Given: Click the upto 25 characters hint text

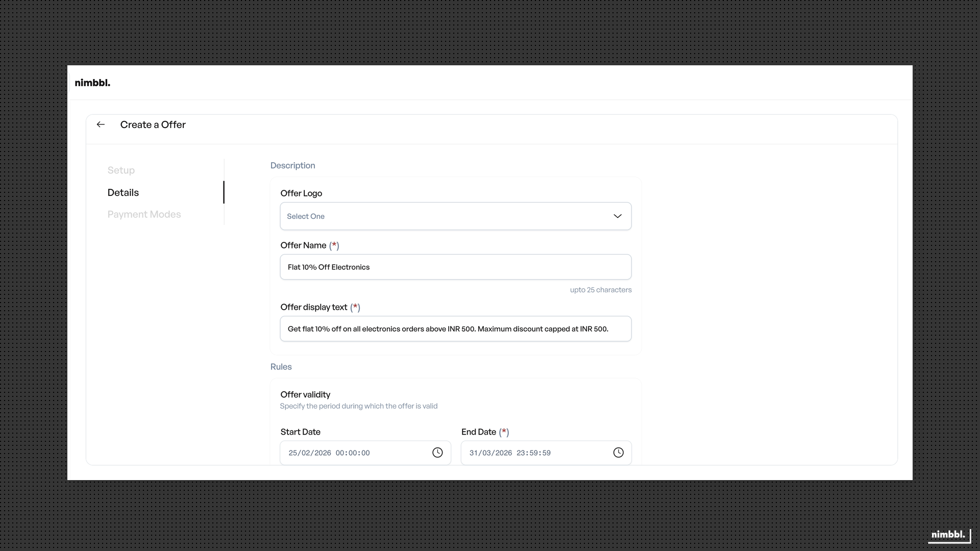Looking at the screenshot, I should point(601,289).
